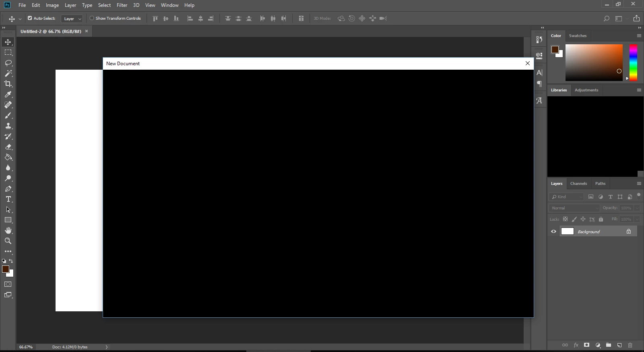644x352 pixels.
Task: Change the screen mode
Action: [x=8, y=295]
